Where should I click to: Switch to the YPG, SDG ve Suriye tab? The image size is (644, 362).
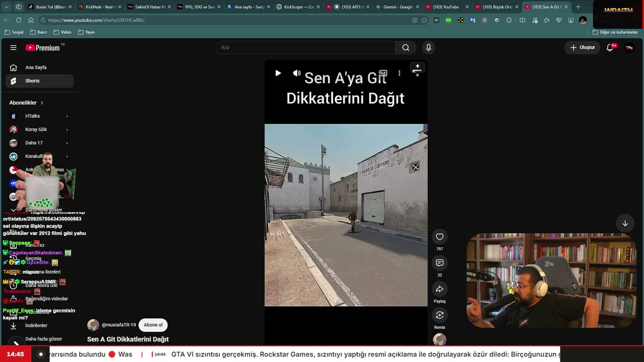[x=199, y=7]
